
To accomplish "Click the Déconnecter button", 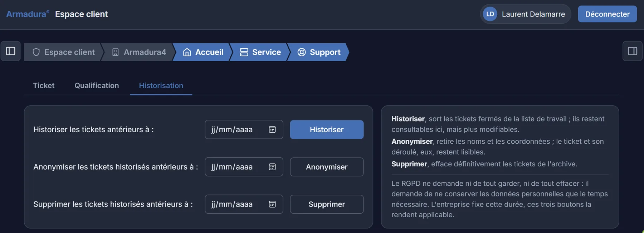I will click(x=607, y=14).
